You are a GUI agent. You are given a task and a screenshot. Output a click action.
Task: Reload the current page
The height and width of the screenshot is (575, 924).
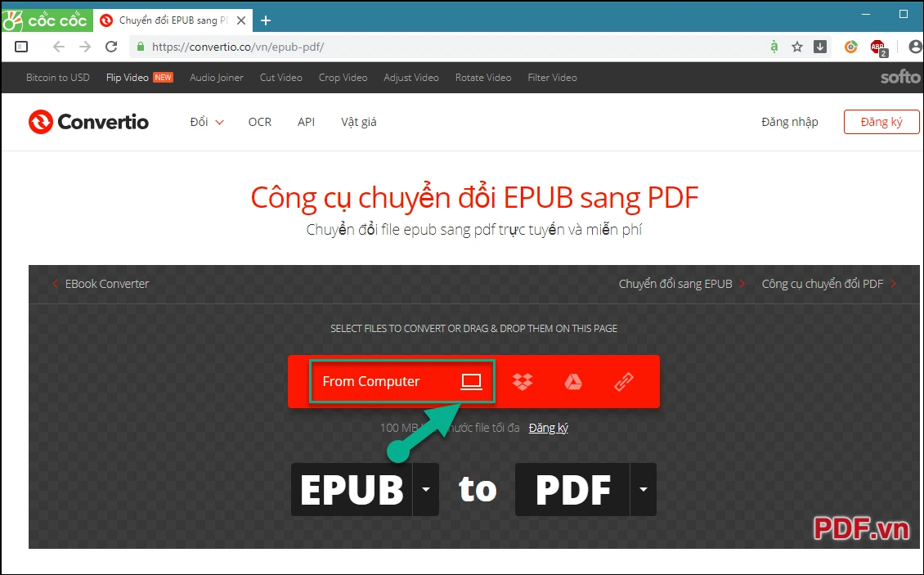tap(110, 47)
